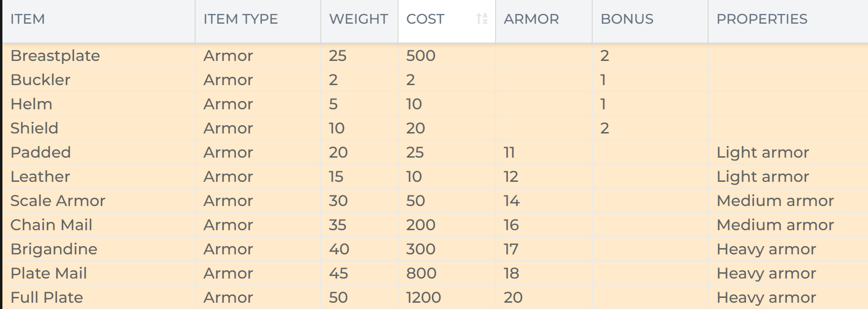Sort by BONUS column header

tap(650, 21)
